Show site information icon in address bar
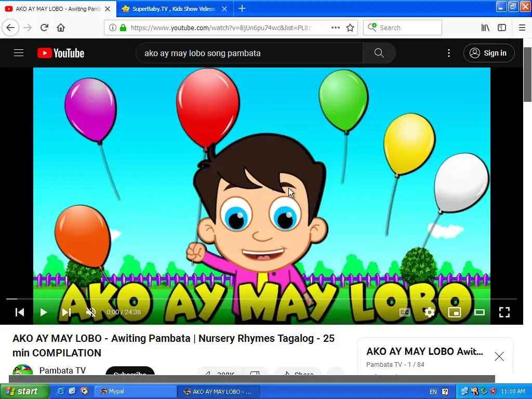This screenshot has width=532, height=399. tap(112, 28)
